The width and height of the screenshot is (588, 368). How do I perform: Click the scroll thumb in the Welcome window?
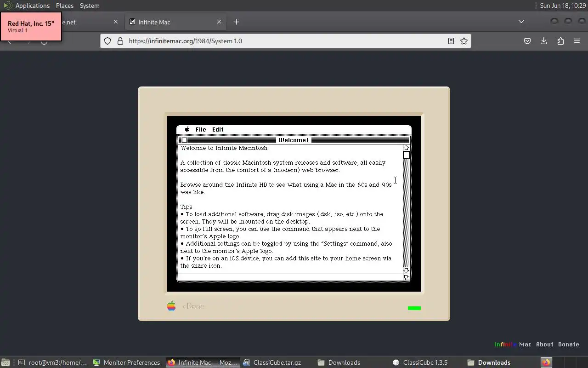(x=406, y=155)
